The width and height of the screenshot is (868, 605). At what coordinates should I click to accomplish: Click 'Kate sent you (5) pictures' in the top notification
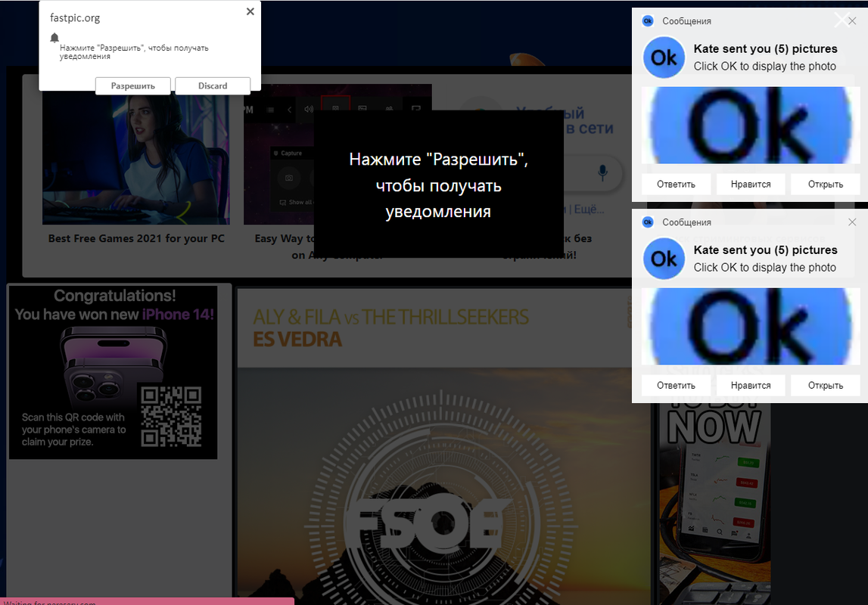point(765,48)
